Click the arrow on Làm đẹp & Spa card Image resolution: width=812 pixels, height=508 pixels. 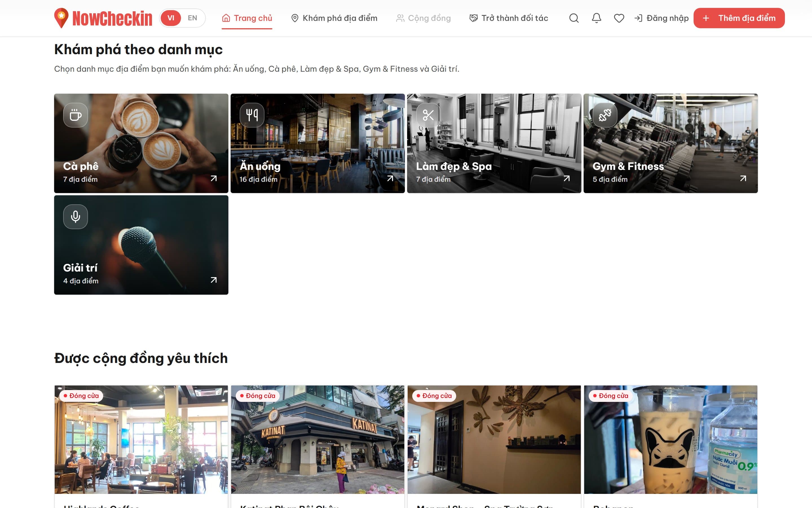[x=567, y=178]
